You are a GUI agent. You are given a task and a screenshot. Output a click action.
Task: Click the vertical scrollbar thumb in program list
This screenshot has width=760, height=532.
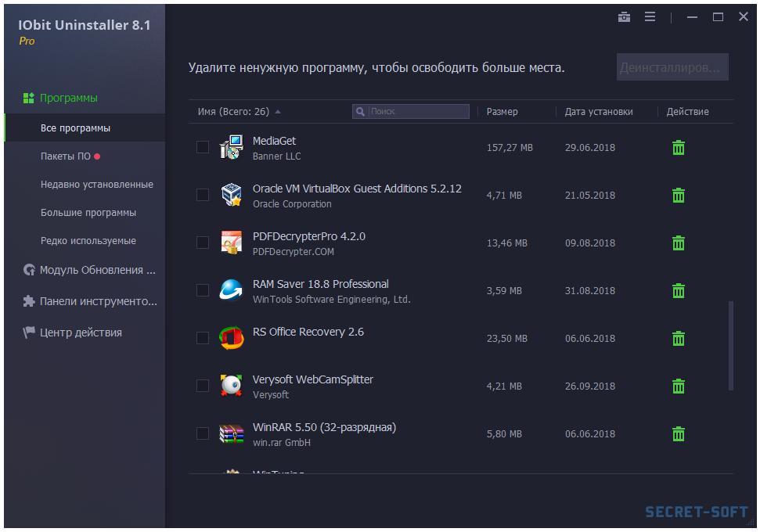(731, 344)
